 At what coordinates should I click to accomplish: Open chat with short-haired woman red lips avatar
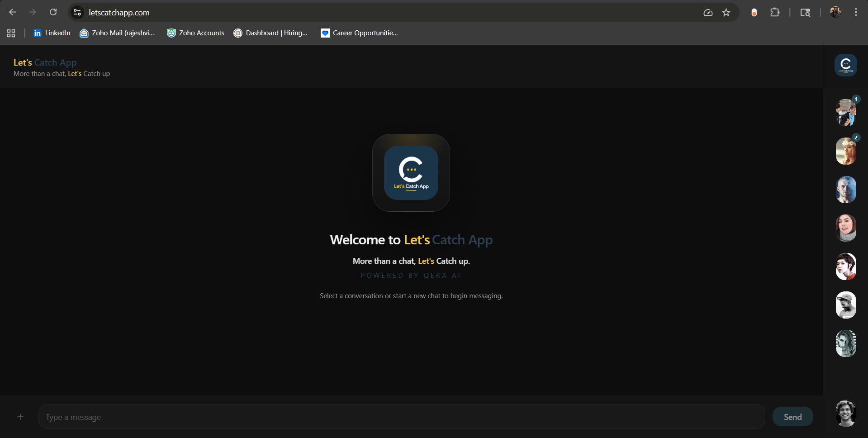(846, 267)
